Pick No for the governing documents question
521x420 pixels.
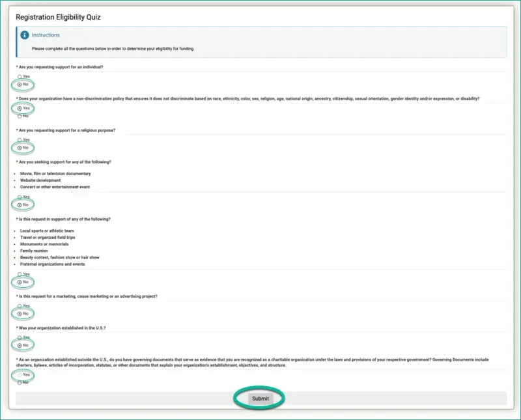20,383
